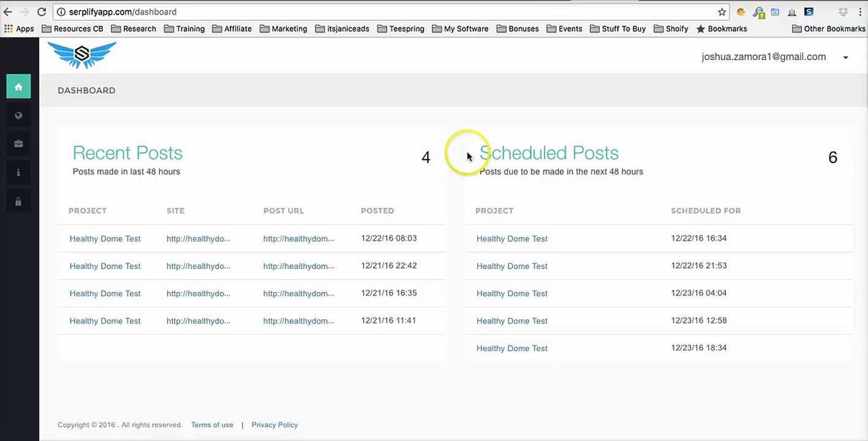Open the padlock icon in sidebar
This screenshot has height=441, width=868.
(x=18, y=202)
